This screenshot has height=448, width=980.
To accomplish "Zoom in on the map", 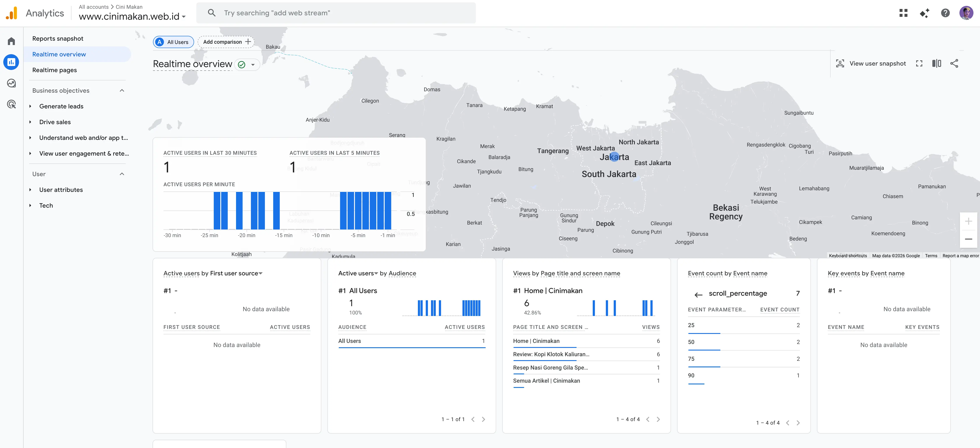I will pyautogui.click(x=969, y=221).
